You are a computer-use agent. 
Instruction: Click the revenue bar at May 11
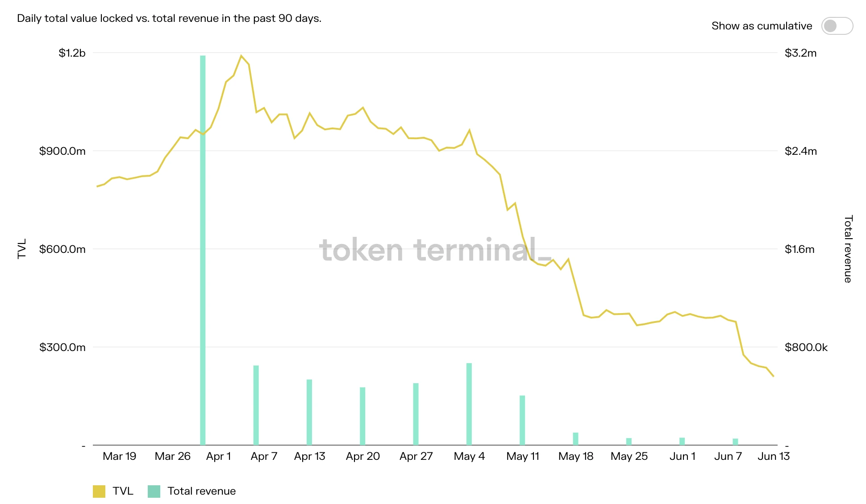pos(522,420)
